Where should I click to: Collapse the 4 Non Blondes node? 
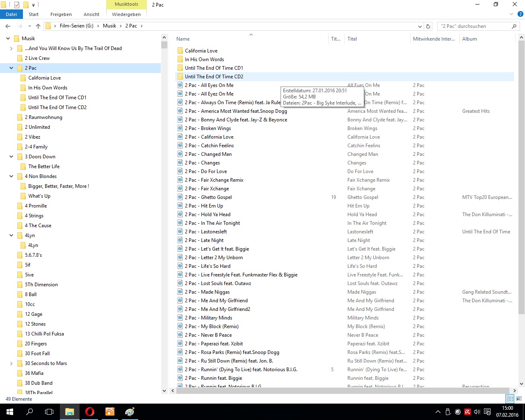(11, 176)
